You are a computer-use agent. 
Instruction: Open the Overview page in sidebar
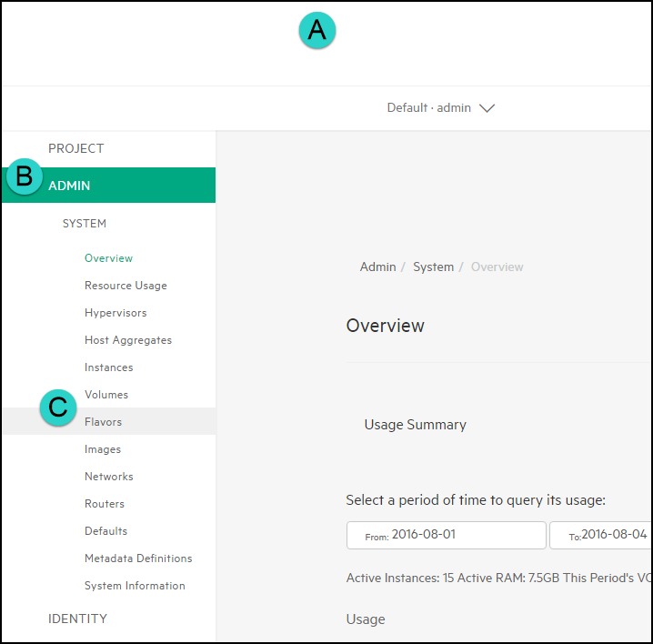coord(108,258)
